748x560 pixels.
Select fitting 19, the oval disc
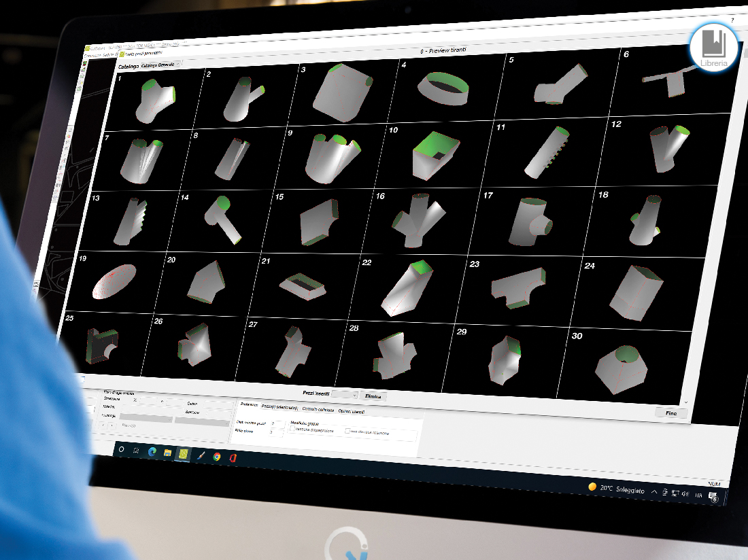coord(114,281)
